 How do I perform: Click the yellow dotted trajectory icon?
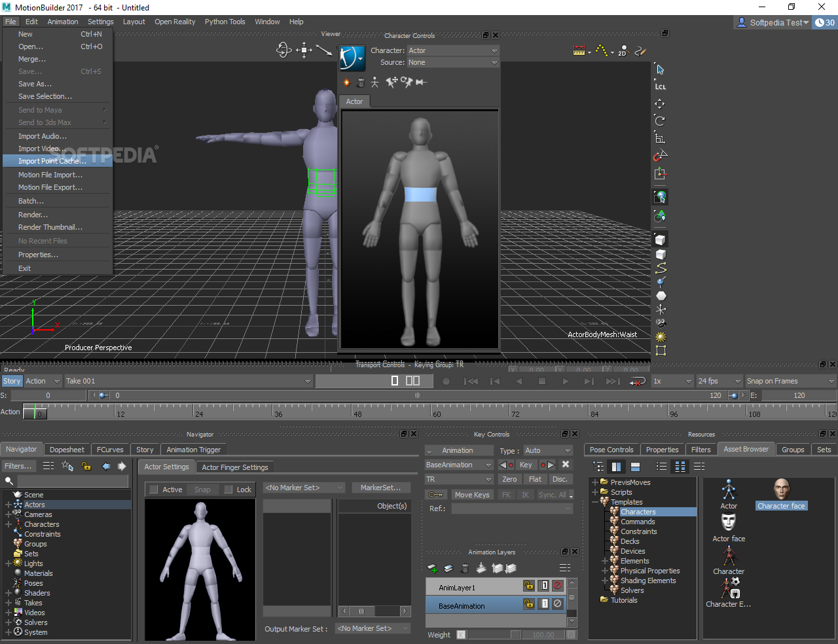click(601, 50)
